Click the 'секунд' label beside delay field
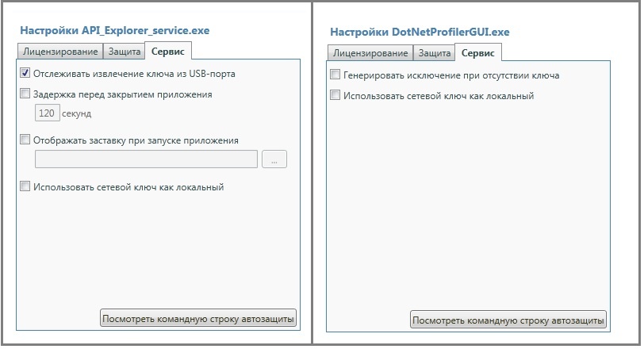The width and height of the screenshot is (644, 349). (77, 113)
